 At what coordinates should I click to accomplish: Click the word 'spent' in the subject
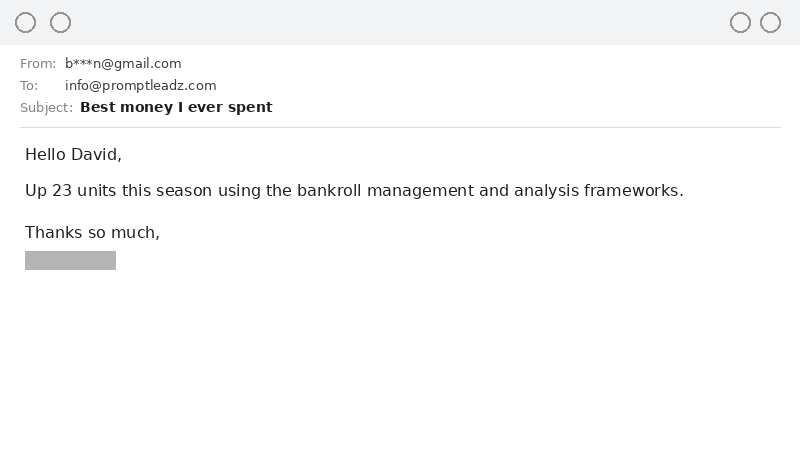click(250, 107)
